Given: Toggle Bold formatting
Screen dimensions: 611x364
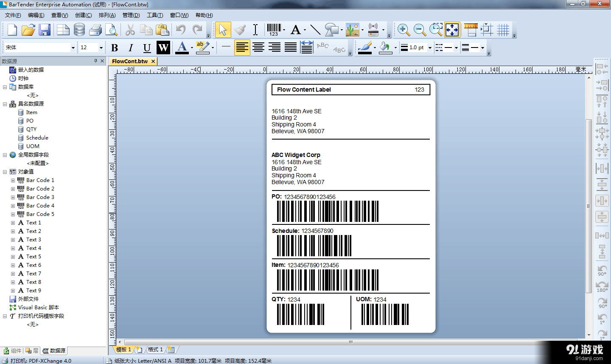Looking at the screenshot, I should (x=115, y=48).
